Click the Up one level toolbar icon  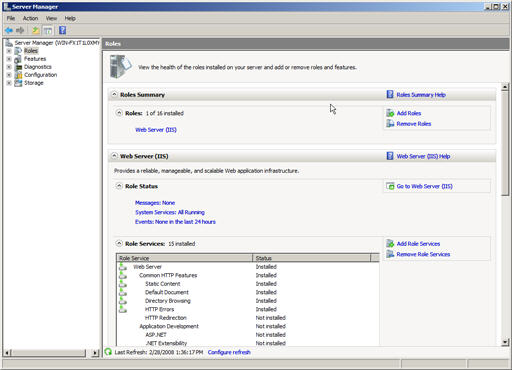click(x=35, y=31)
